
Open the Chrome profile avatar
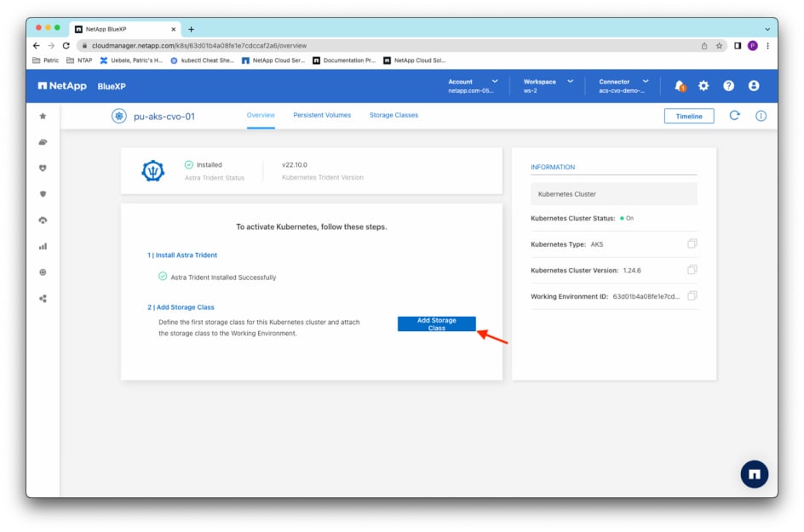[752, 46]
